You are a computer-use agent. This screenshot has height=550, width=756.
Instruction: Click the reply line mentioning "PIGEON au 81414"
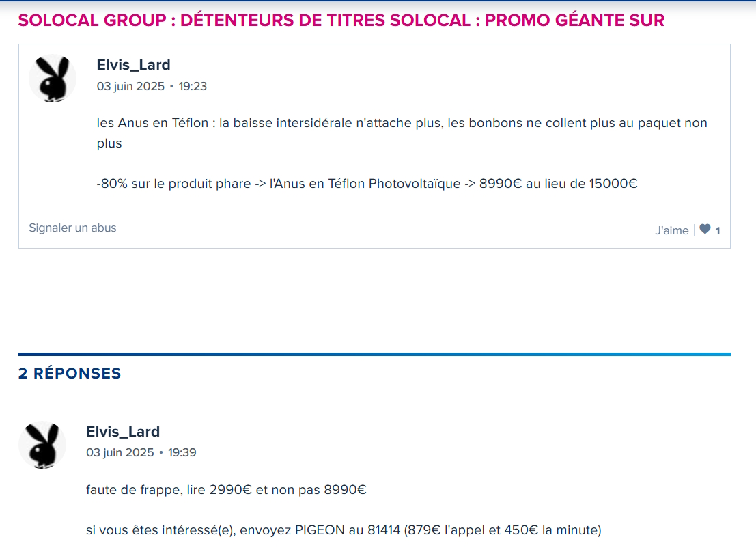click(344, 530)
